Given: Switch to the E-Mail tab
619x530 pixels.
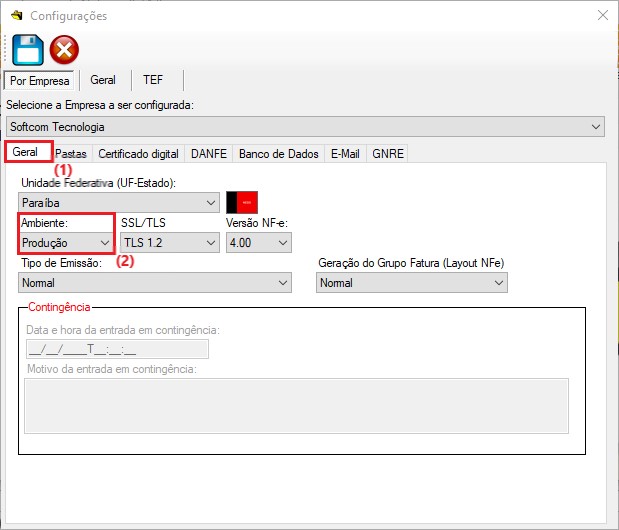Looking at the screenshot, I should coord(345,154).
